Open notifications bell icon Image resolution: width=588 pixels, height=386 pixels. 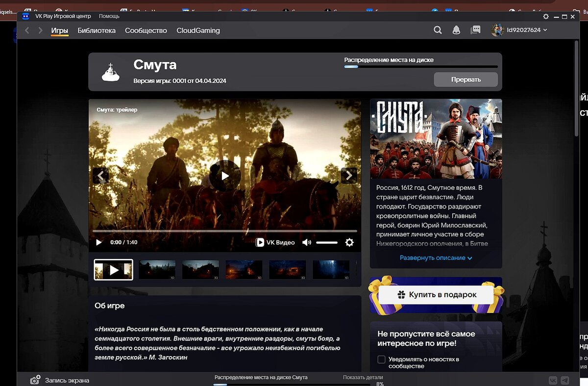point(456,30)
